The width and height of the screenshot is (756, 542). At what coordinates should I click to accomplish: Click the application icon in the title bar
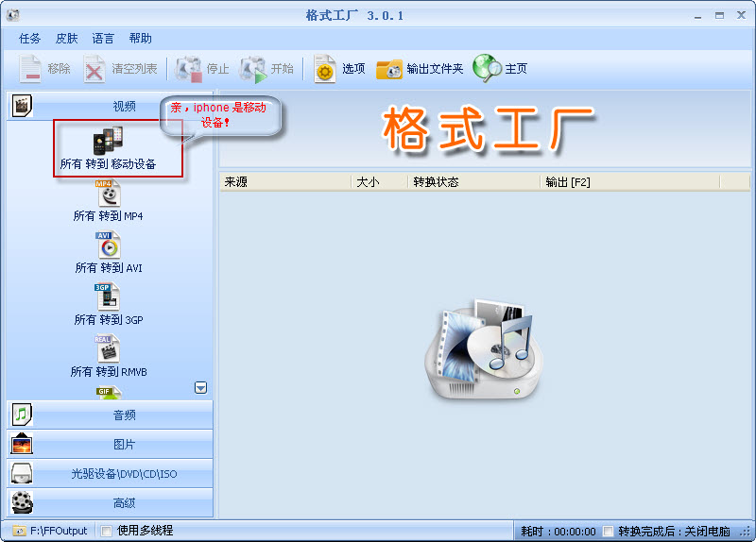pos(13,15)
